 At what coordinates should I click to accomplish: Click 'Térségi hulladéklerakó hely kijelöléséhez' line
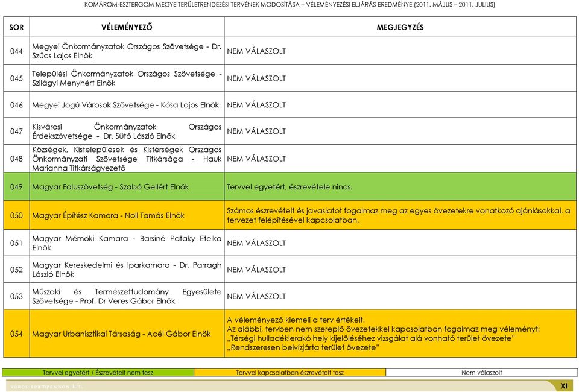[x=371, y=338]
